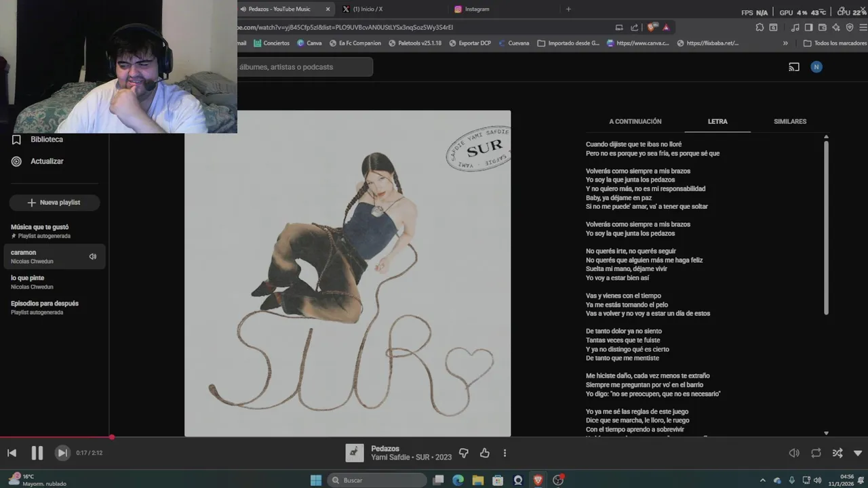Screen dimensions: 868x488
Task: Click the browser address bar URL
Action: coord(345,27)
